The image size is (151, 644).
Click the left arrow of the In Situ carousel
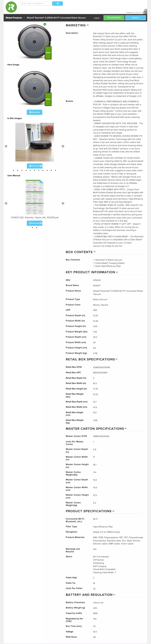6,146
